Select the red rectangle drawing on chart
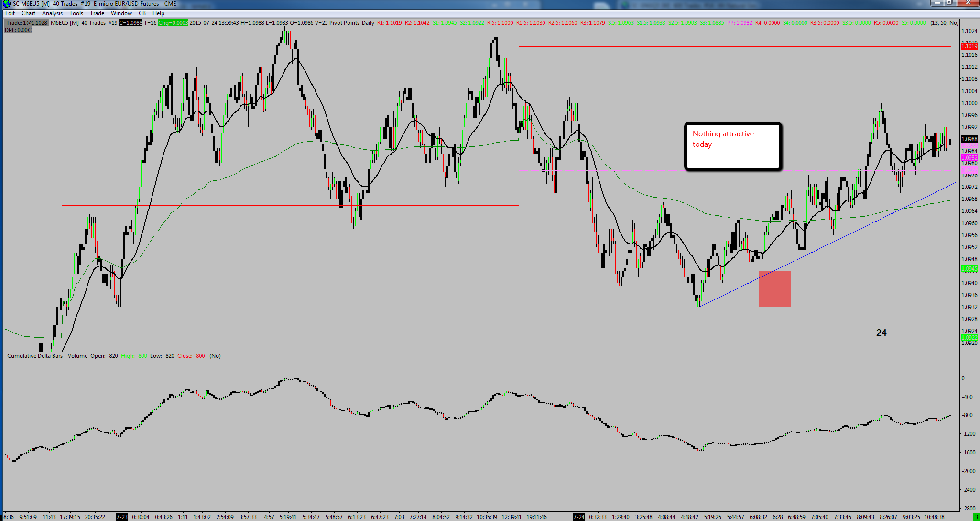980x521 pixels. (x=775, y=288)
